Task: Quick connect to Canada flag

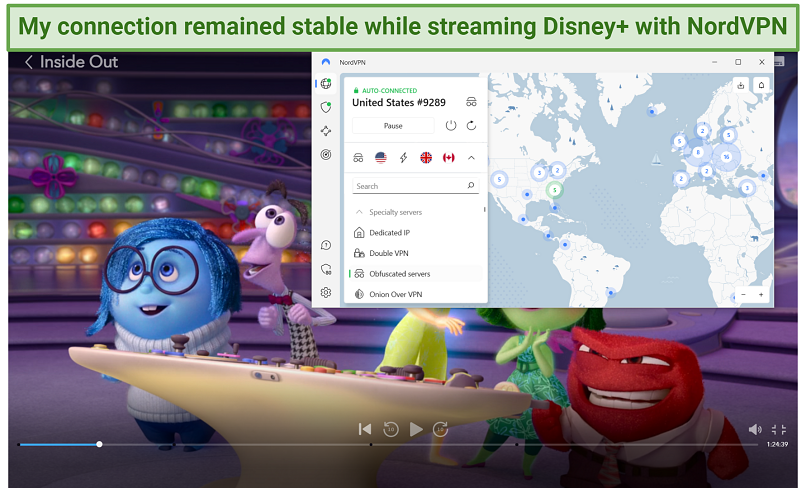Action: tap(449, 158)
